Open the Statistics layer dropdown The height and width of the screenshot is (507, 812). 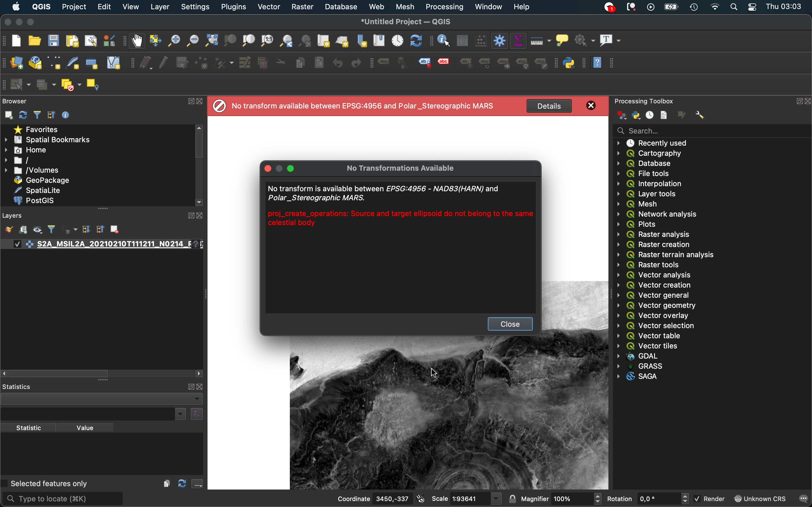pos(101,399)
